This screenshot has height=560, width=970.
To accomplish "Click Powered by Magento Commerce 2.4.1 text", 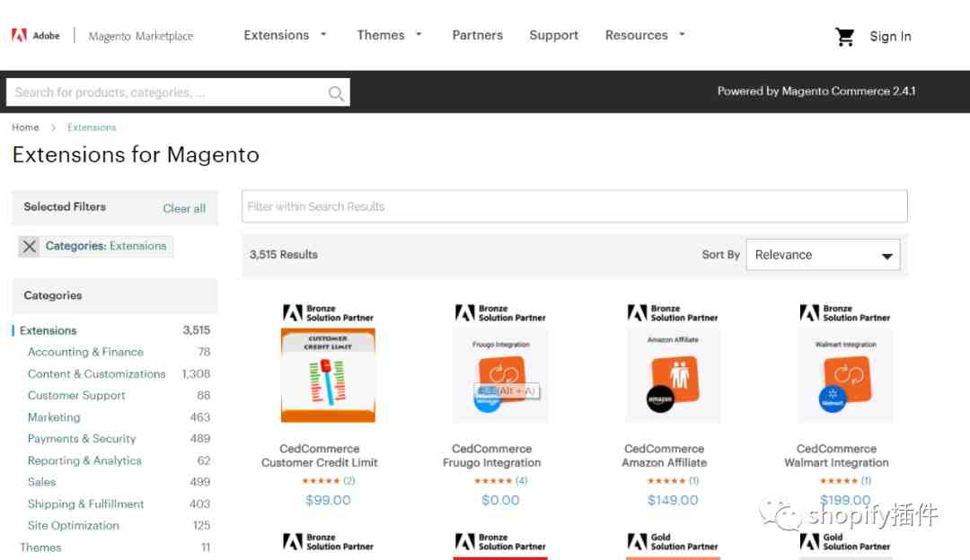I will coord(816,91).
